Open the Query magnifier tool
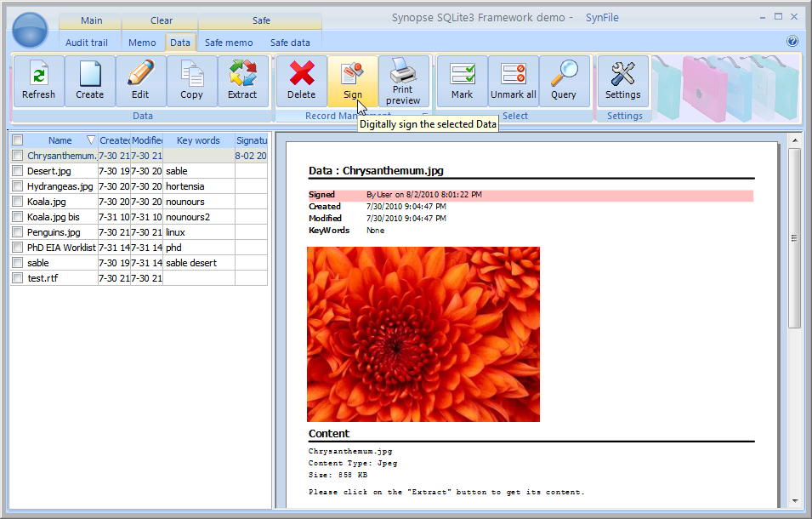This screenshot has width=812, height=519. click(x=563, y=81)
